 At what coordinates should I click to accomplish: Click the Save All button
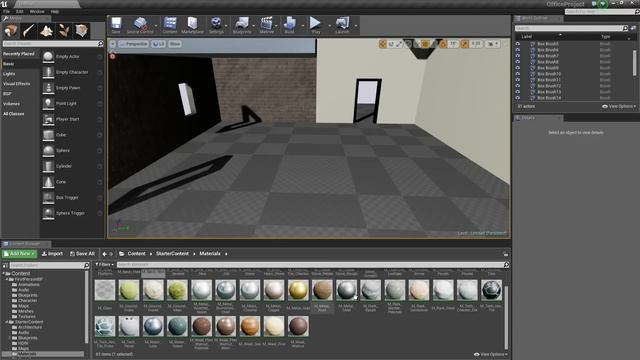[82, 254]
